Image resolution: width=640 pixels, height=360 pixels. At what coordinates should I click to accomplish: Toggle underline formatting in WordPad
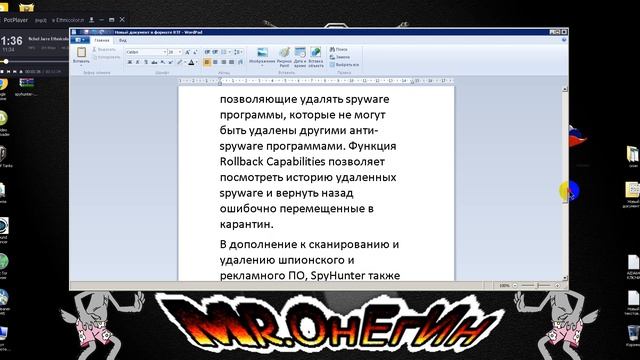[145, 62]
